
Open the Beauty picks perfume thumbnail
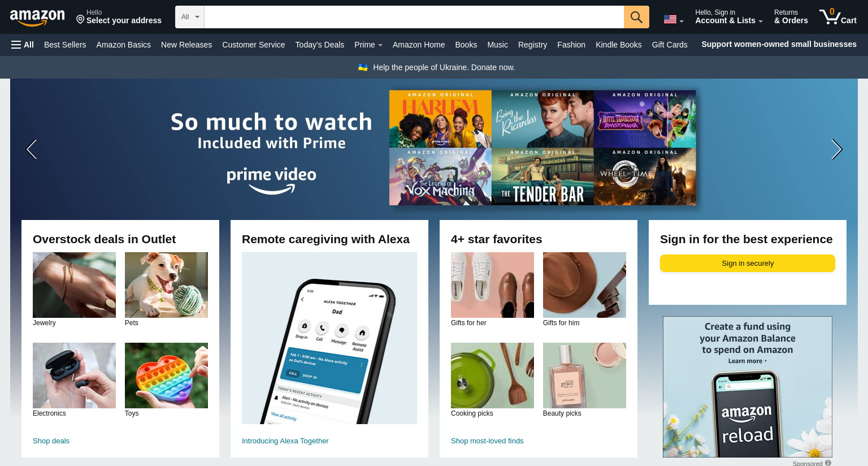click(584, 376)
